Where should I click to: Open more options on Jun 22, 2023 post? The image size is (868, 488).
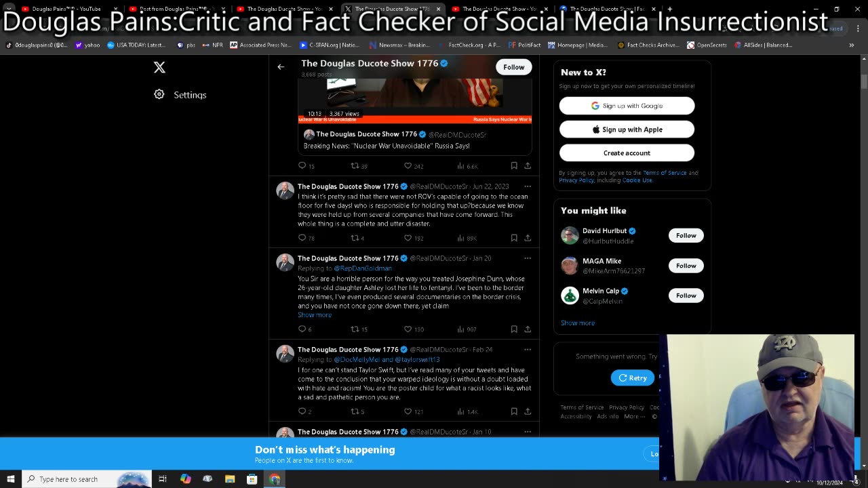(528, 186)
